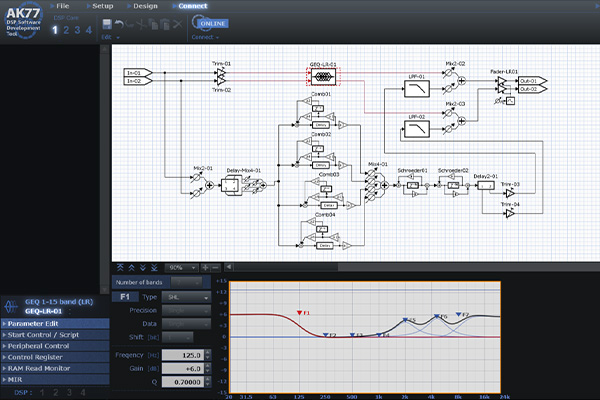
Task: Open the filter Type dropdown showing SHL
Action: click(x=186, y=297)
